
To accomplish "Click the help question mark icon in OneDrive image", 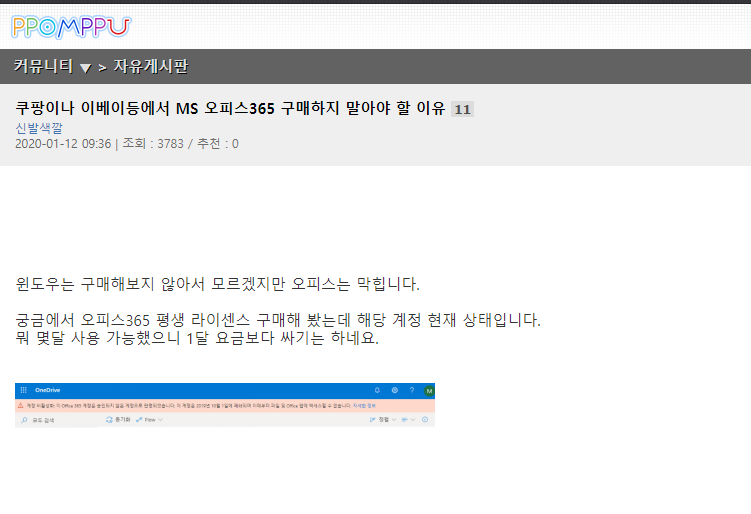I will coord(412,390).
